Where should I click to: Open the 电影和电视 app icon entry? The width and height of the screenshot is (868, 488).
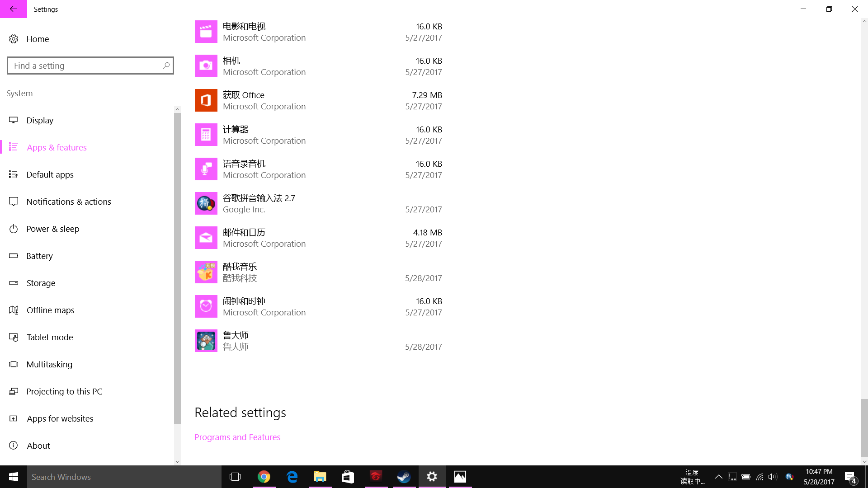click(206, 32)
